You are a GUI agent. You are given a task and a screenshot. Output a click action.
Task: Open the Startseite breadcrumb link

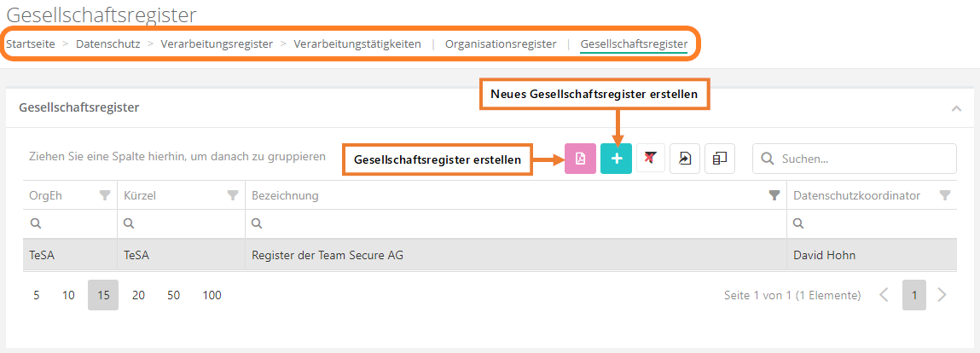coord(31,43)
